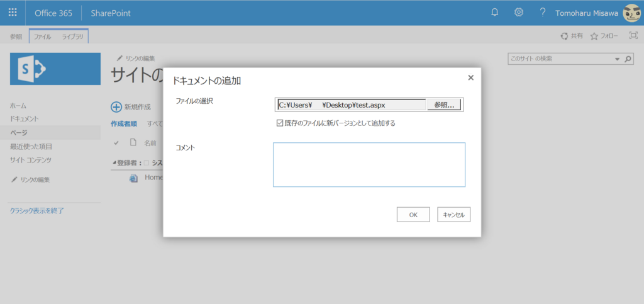644x304 pixels.
Task: Click the SharePoint header link
Action: pos(111,13)
